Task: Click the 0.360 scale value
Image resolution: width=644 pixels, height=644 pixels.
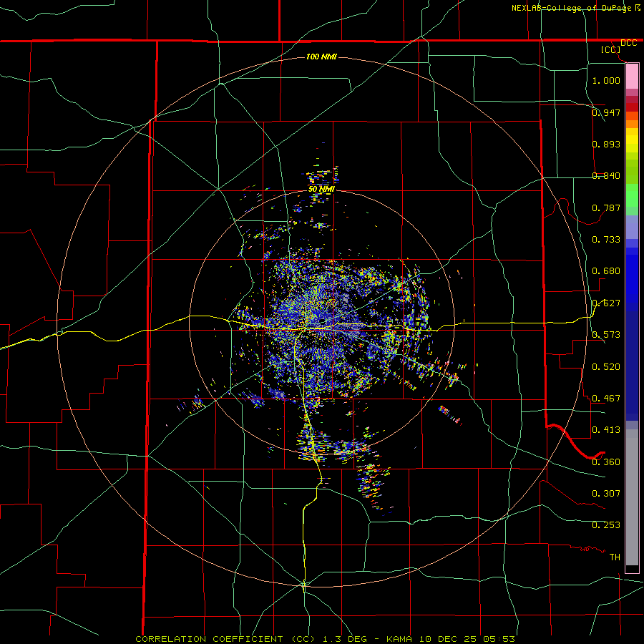Action: [x=606, y=462]
